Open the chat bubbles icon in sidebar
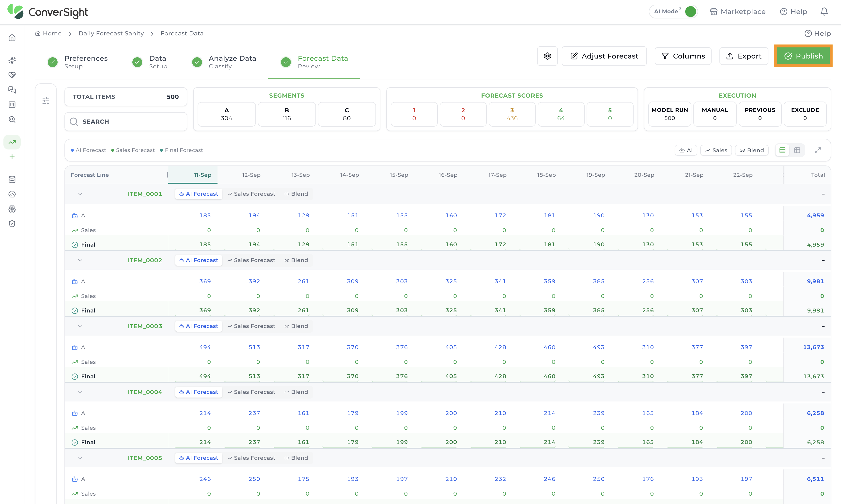 [x=12, y=90]
